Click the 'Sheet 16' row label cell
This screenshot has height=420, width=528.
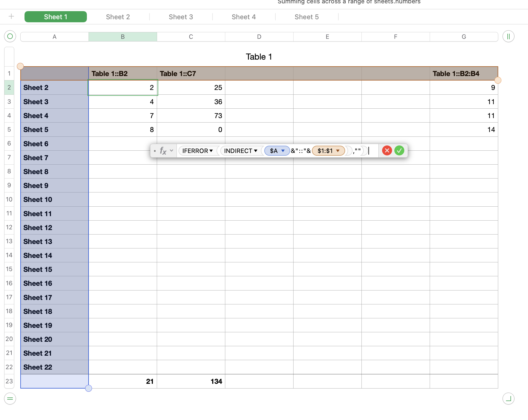pyautogui.click(x=55, y=283)
